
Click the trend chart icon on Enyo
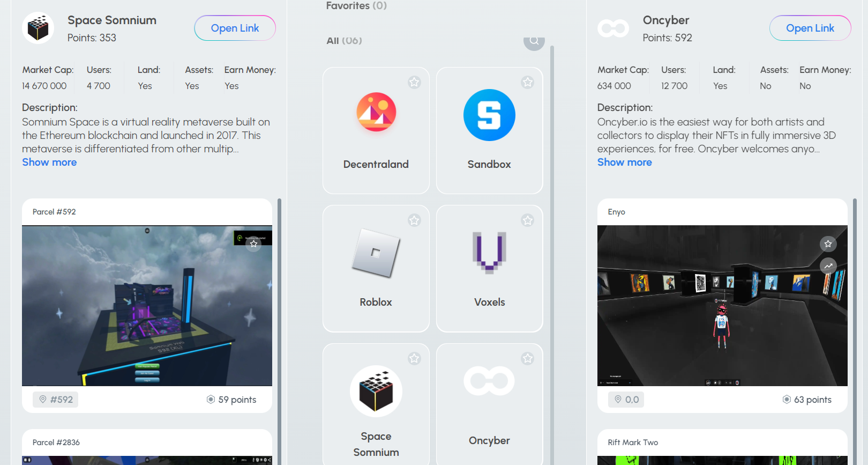828,265
